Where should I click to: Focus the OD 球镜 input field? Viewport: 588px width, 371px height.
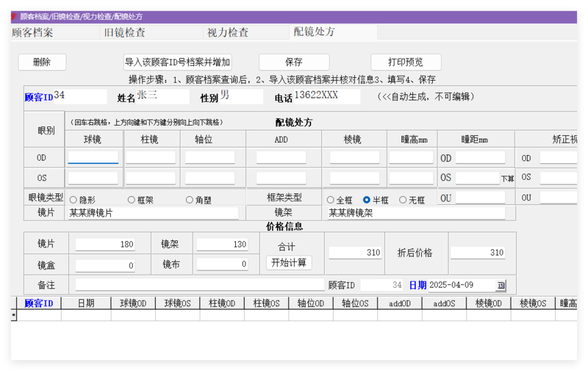click(x=93, y=157)
